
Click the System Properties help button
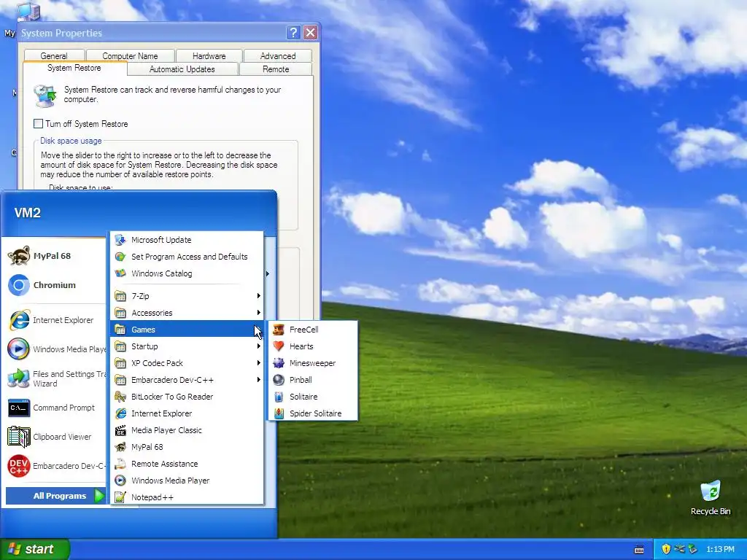(x=293, y=32)
